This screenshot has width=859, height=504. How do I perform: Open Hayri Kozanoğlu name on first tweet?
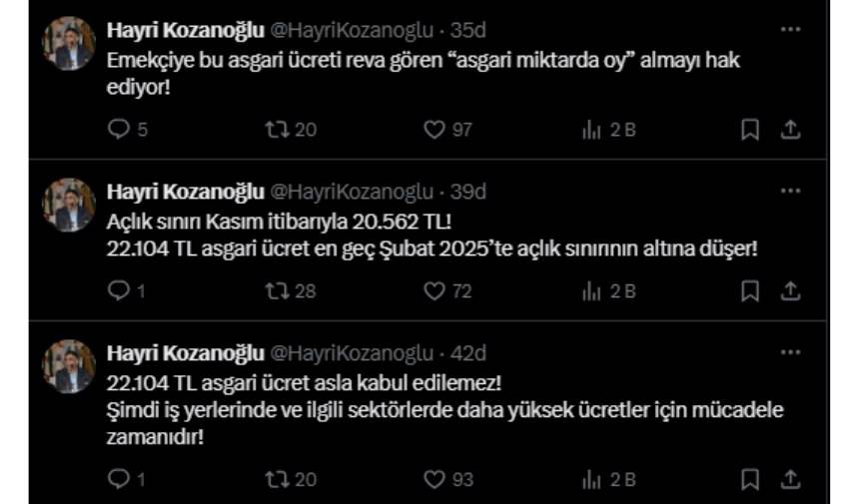click(x=185, y=30)
